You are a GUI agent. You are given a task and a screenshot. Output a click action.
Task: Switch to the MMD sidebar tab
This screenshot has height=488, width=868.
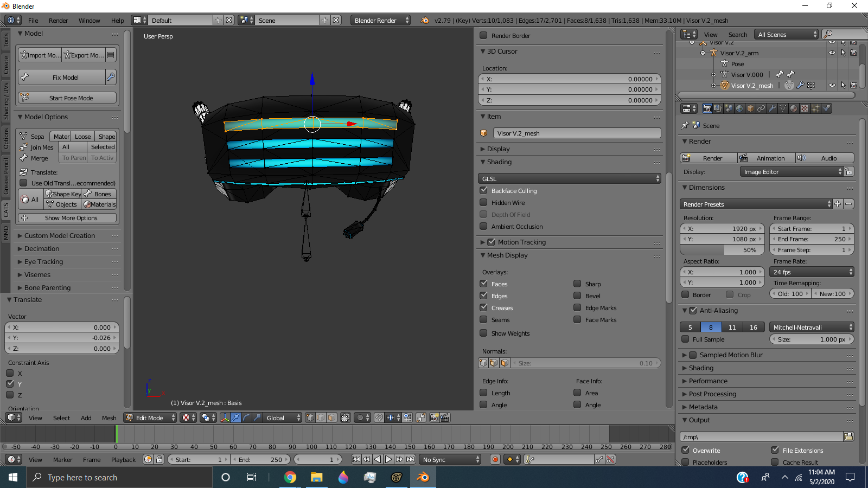coord(6,233)
